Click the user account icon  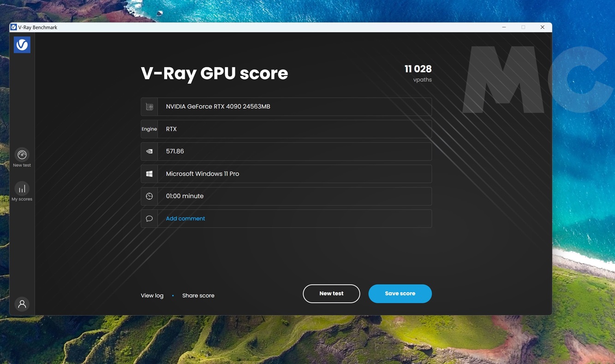pos(22,304)
